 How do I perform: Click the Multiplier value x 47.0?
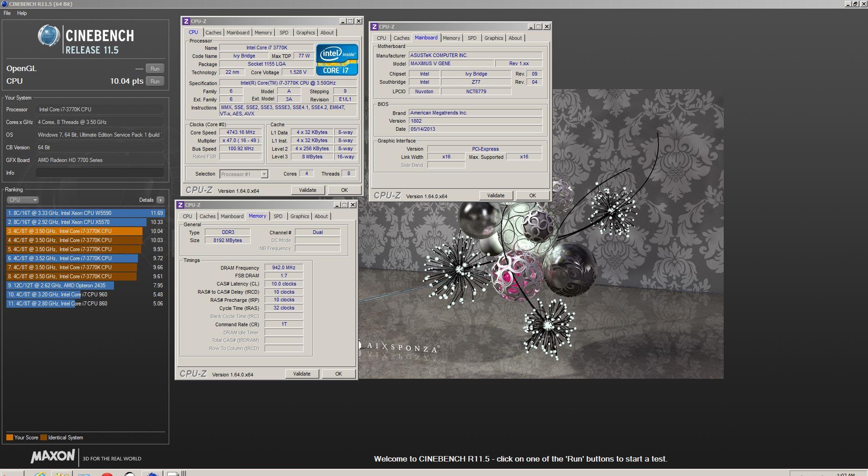coord(241,141)
